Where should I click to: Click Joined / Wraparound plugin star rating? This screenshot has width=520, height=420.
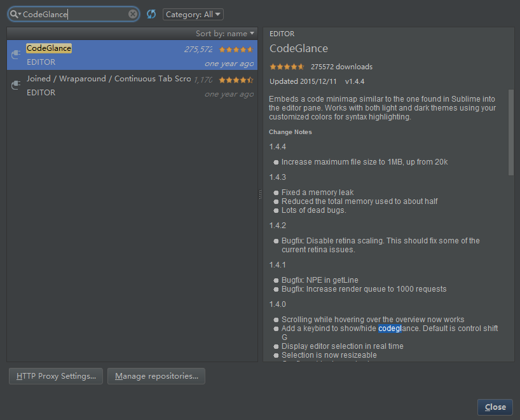[236, 80]
